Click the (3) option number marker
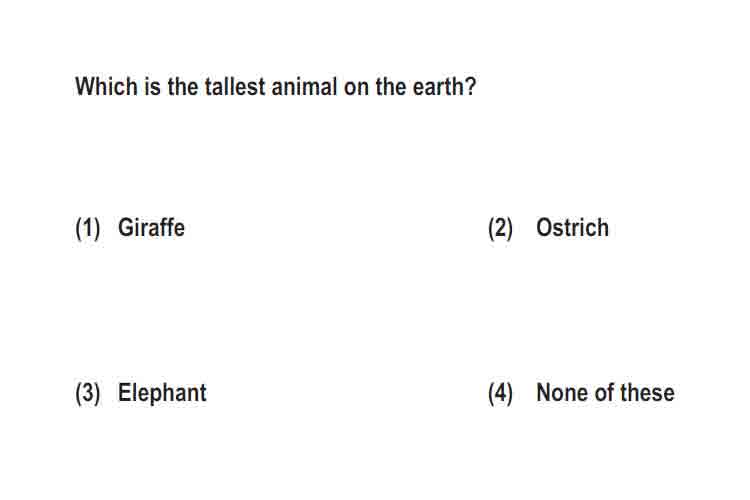 click(x=88, y=393)
